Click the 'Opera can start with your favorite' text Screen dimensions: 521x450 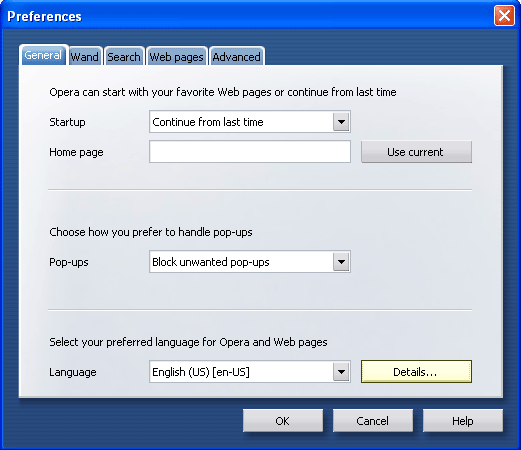tap(223, 92)
